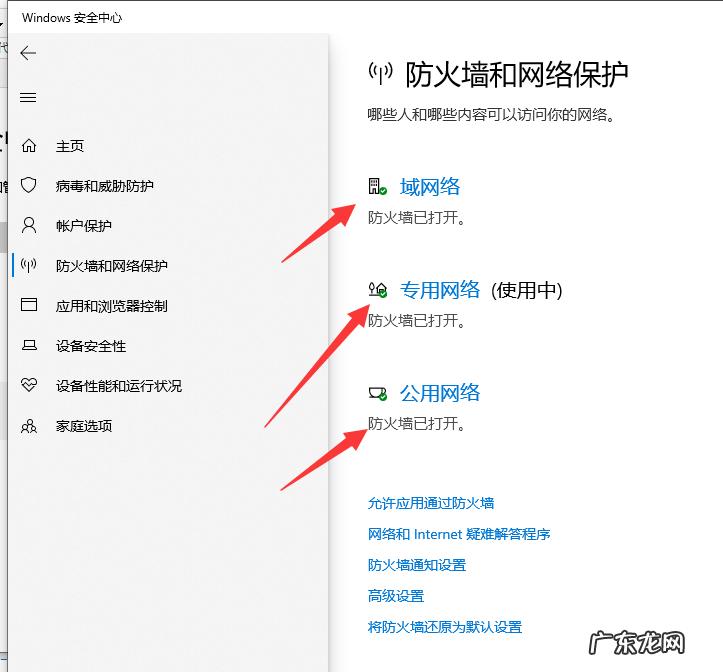
Task: Open 家庭选项 in the sidebar
Action: pyautogui.click(x=84, y=426)
